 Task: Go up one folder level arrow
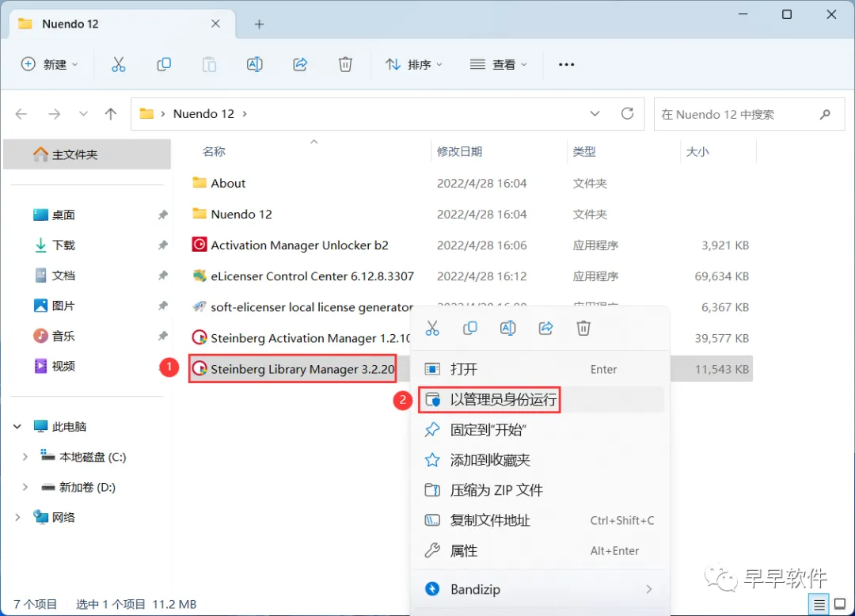111,114
